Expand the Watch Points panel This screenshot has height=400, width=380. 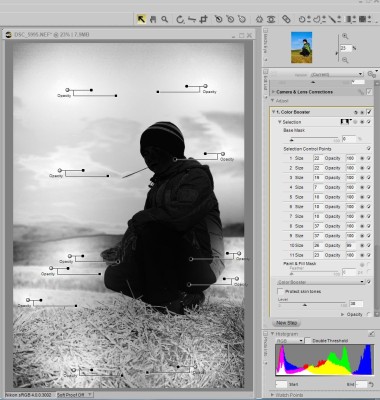click(272, 395)
